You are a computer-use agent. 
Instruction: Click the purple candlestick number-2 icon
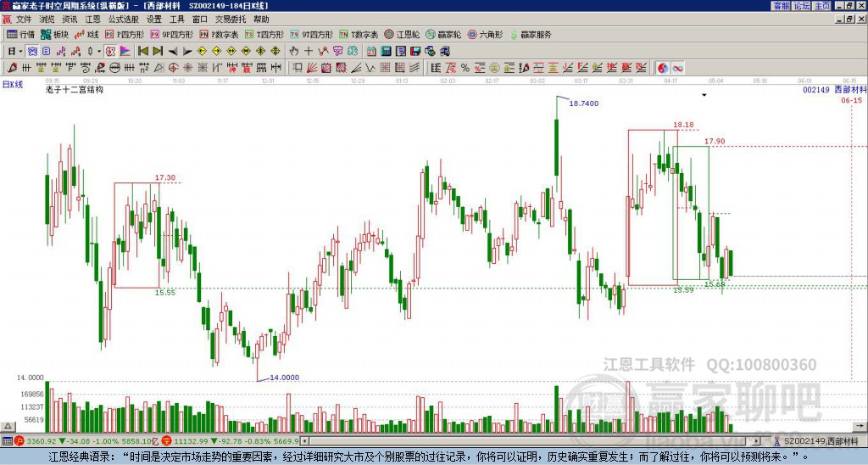click(x=61, y=51)
